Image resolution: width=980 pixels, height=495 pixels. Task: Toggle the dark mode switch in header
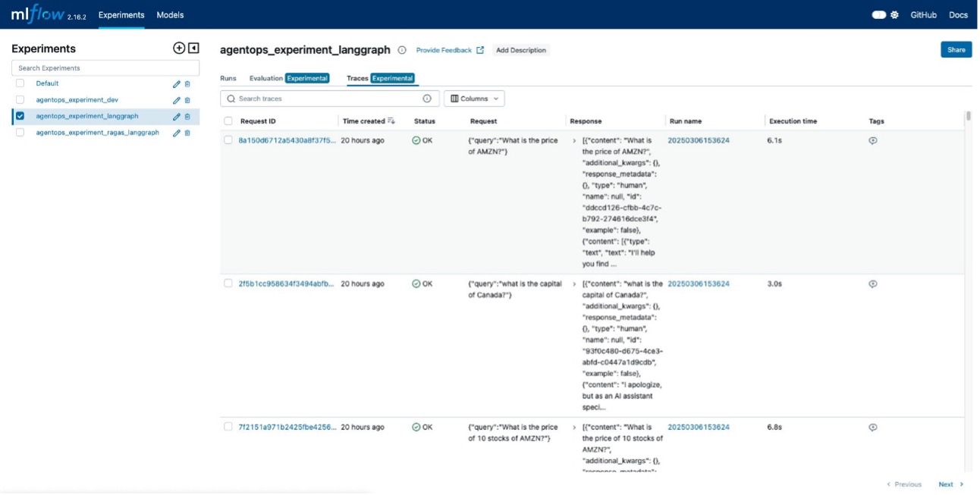879,14
